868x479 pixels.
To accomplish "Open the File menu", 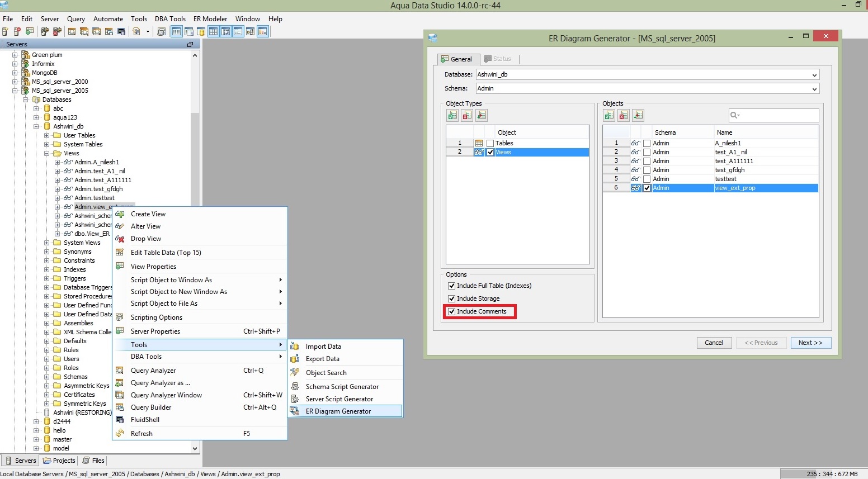I will click(x=8, y=18).
